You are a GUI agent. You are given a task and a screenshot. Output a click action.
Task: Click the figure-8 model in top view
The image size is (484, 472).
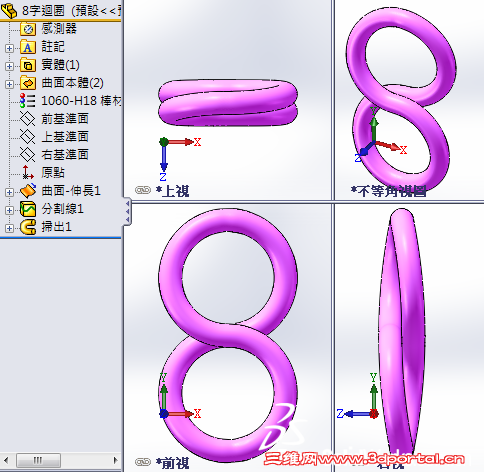pos(228,103)
